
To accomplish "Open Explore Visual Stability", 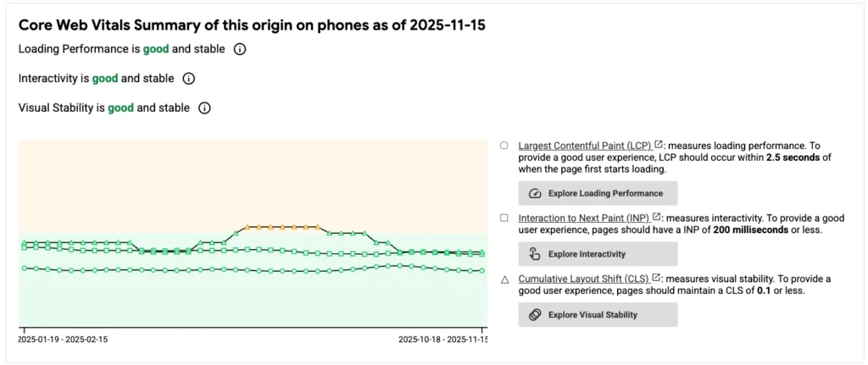I will click(598, 314).
